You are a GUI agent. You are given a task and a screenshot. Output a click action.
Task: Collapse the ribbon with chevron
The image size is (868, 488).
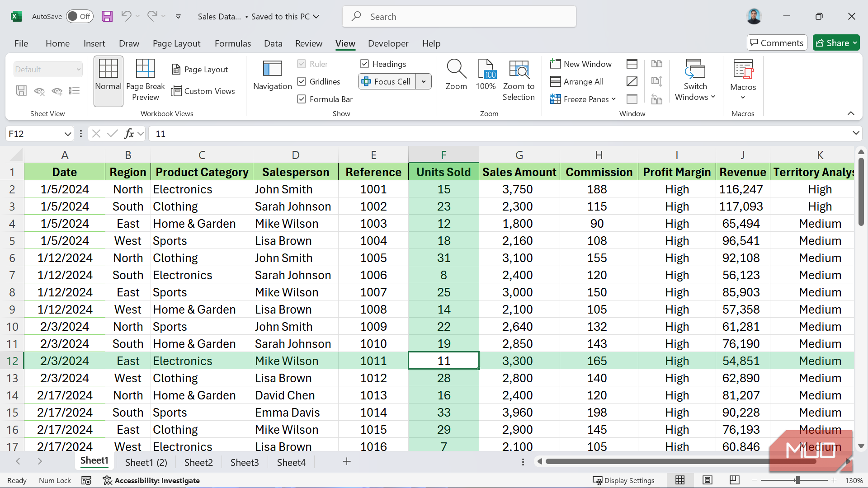(851, 113)
